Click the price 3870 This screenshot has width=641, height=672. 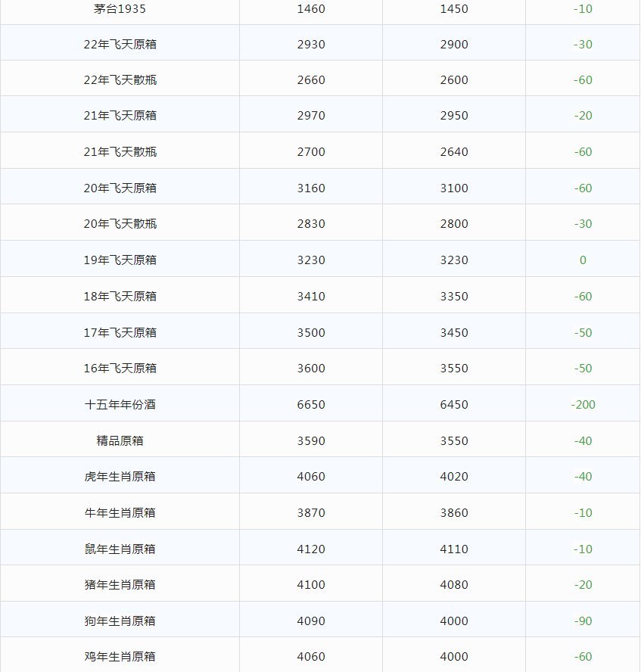[311, 513]
